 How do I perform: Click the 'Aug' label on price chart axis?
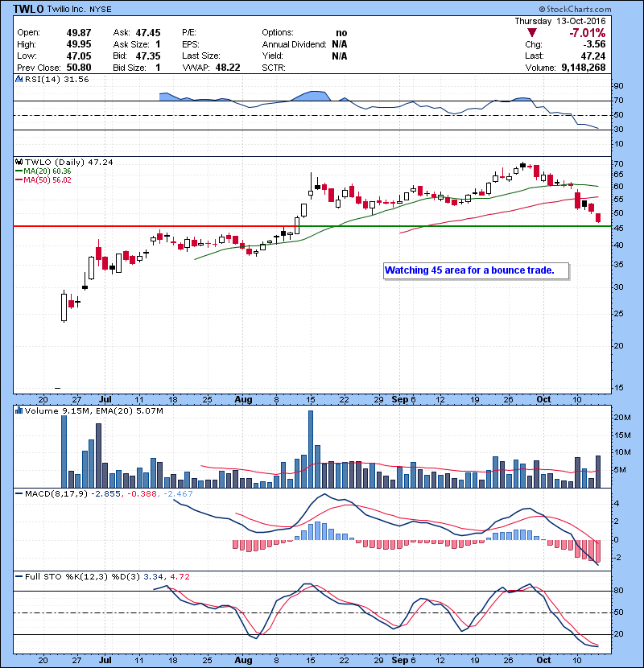pyautogui.click(x=243, y=400)
